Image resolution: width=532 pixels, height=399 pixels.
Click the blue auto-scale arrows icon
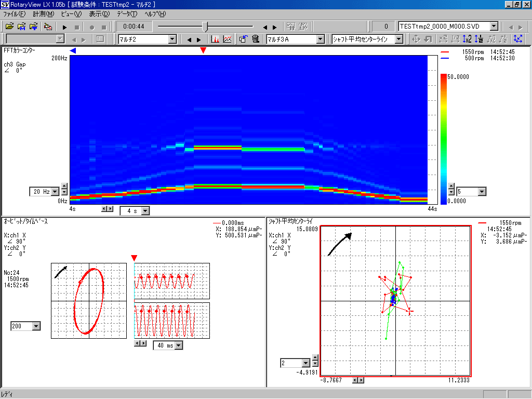tap(518, 39)
